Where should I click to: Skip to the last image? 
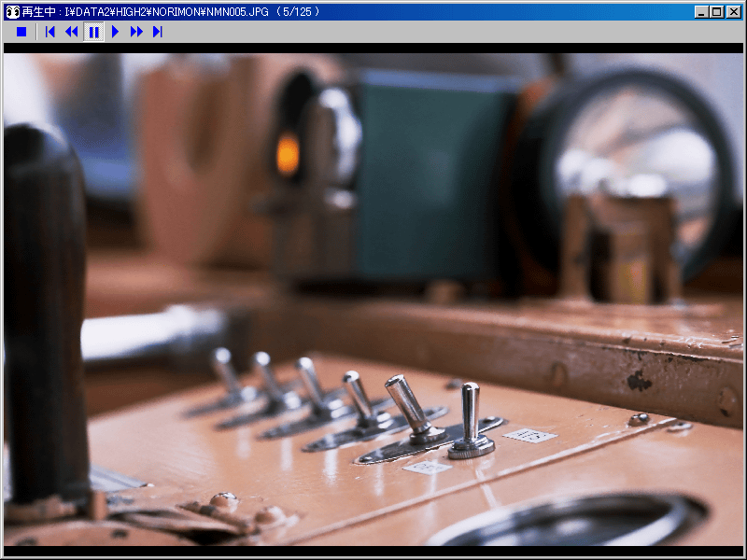tap(158, 32)
